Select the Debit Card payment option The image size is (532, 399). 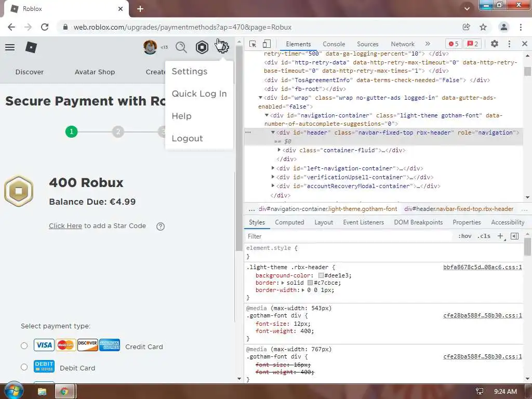[24, 367]
